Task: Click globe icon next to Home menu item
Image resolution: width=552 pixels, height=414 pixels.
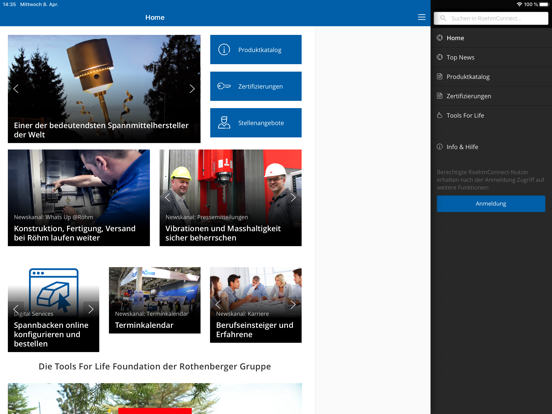Action: pyautogui.click(x=439, y=38)
